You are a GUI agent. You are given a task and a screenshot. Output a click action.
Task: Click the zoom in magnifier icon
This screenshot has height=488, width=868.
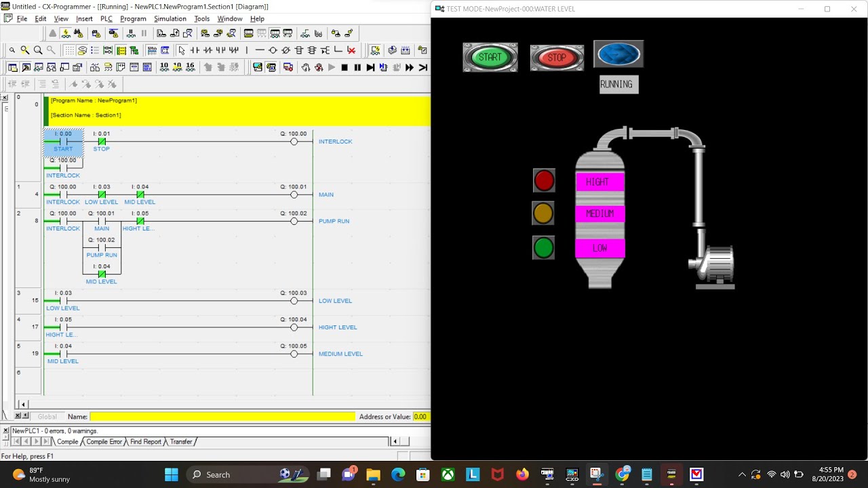(x=38, y=50)
